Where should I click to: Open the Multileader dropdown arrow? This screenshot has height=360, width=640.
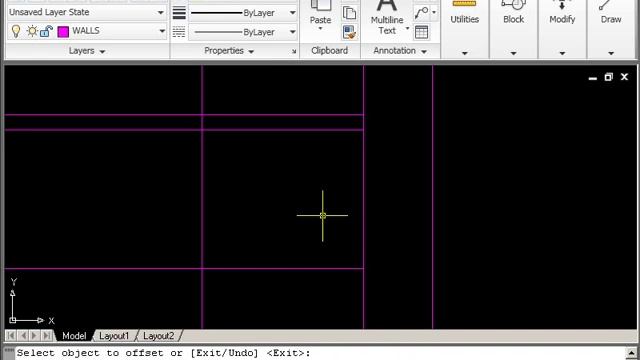point(434,12)
